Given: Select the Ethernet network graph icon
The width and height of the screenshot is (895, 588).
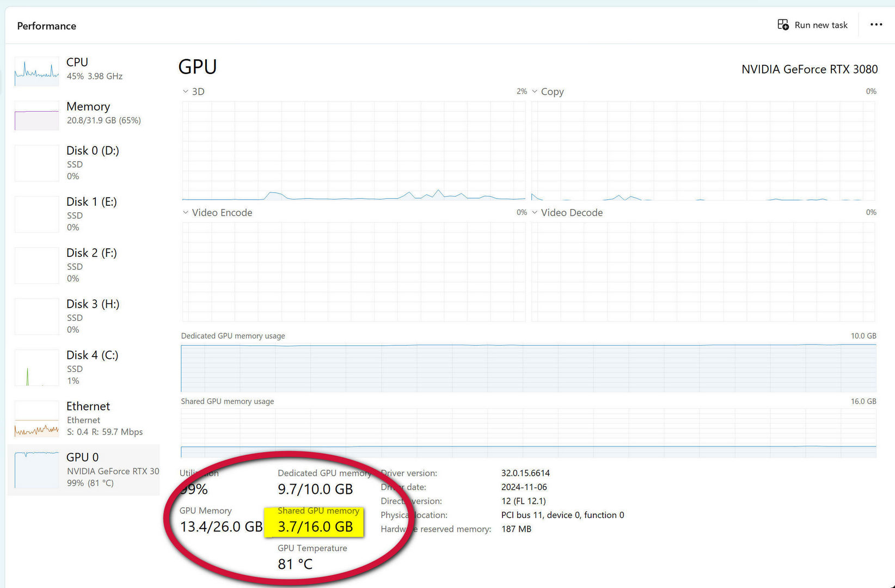Looking at the screenshot, I should point(36,419).
